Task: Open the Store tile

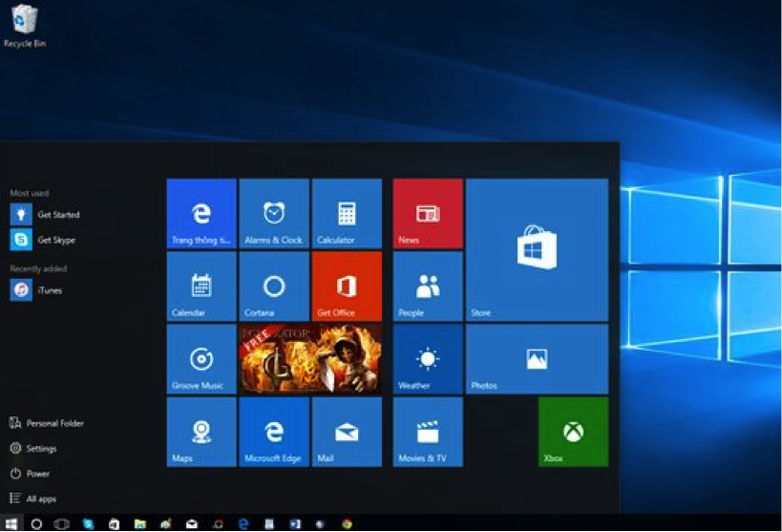Action: coord(537,250)
